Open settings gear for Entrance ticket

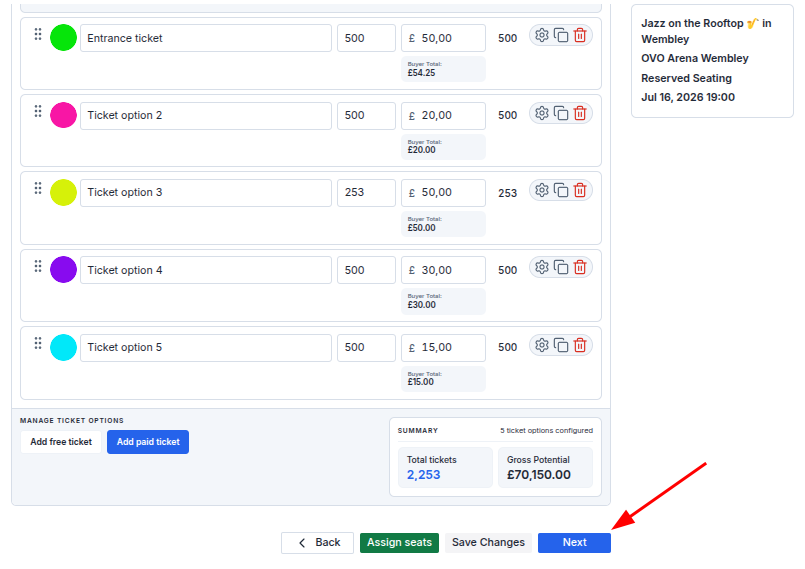[x=542, y=35]
